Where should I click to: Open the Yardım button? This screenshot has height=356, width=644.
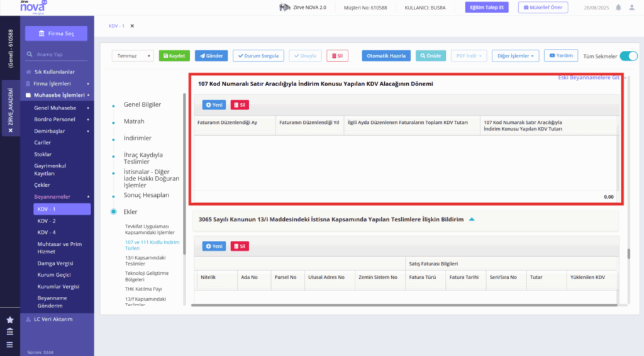[560, 55]
